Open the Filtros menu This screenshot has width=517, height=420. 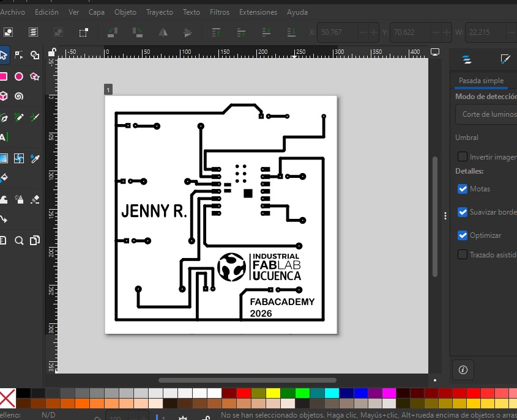click(220, 12)
